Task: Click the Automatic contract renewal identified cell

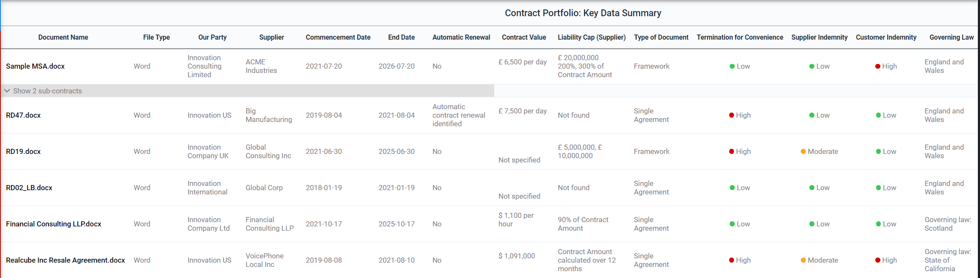Action: [x=458, y=116]
